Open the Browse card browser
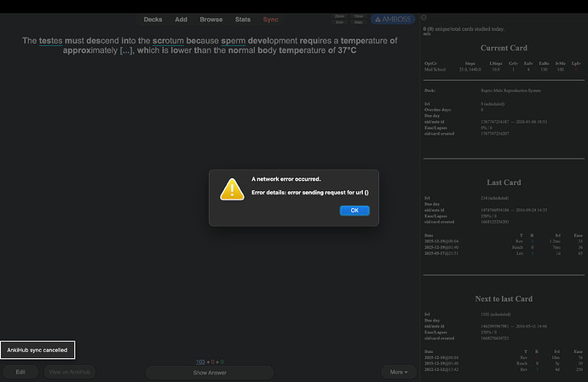This screenshot has width=588, height=382. coord(210,19)
